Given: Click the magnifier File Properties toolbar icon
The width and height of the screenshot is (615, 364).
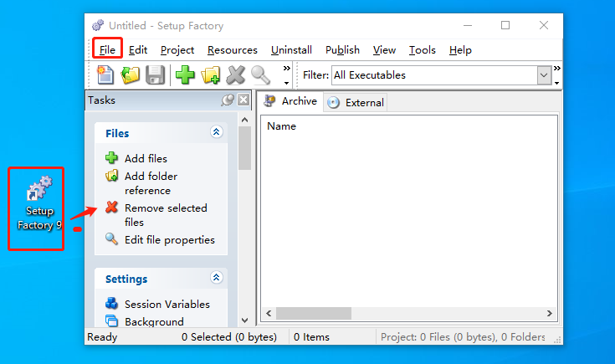Looking at the screenshot, I should coord(260,75).
